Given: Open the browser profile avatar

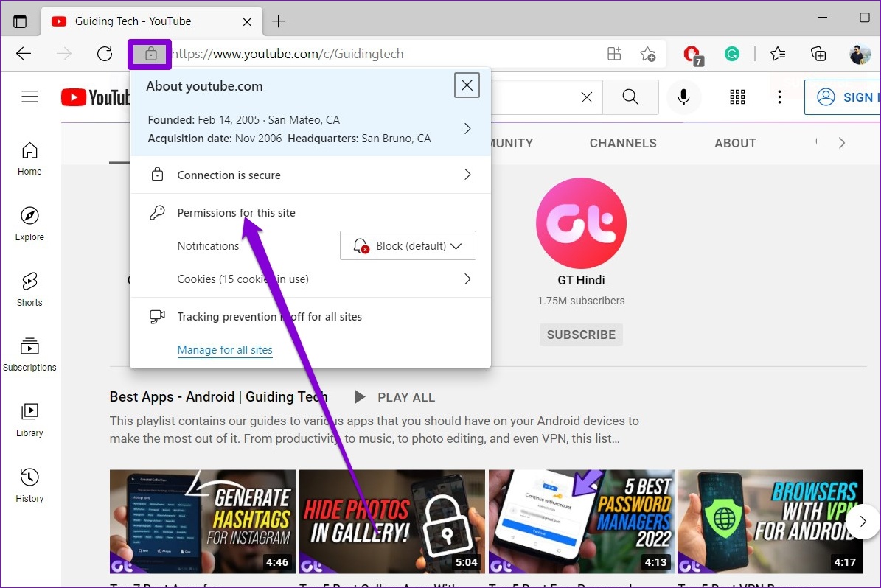Looking at the screenshot, I should (860, 54).
